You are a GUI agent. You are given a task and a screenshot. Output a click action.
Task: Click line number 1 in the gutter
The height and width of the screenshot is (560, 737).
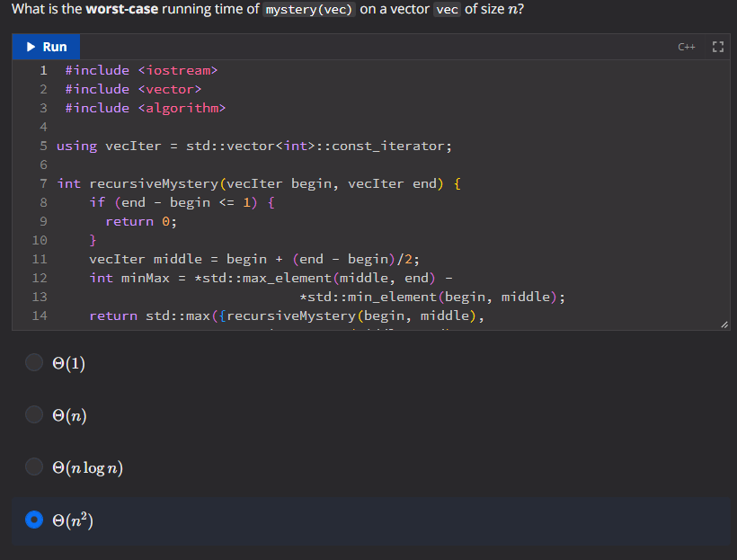[43, 70]
